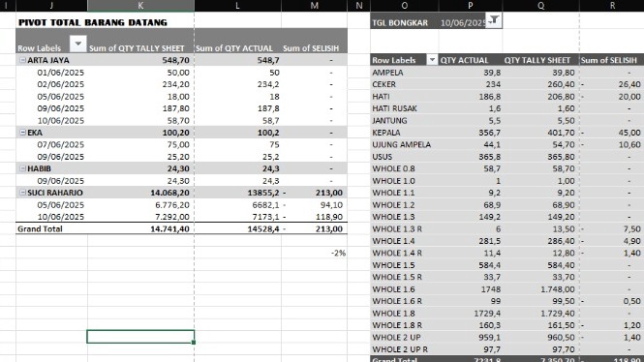This screenshot has width=644, height=362.
Task: Select the 02/06/2025 row label
Action: [60, 84]
